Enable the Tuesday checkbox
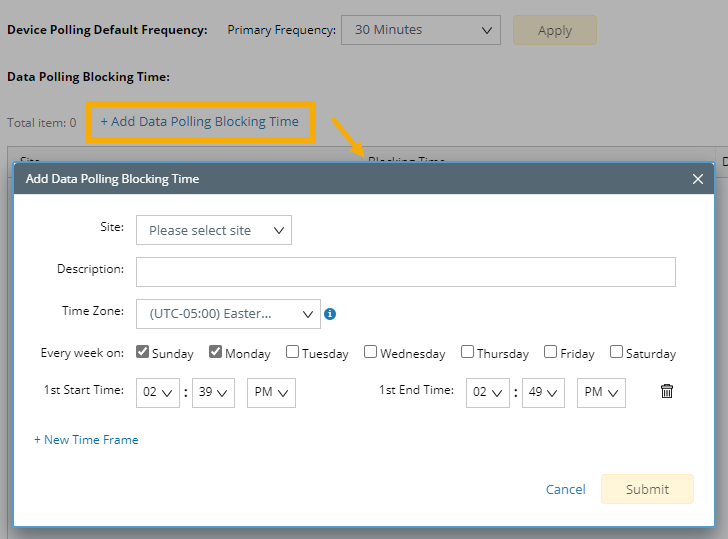 (292, 352)
